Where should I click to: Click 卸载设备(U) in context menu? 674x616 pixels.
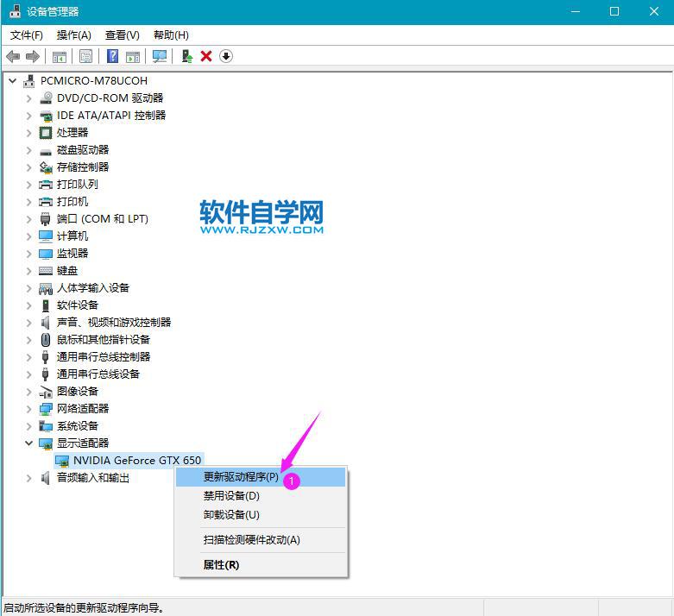coord(231,515)
